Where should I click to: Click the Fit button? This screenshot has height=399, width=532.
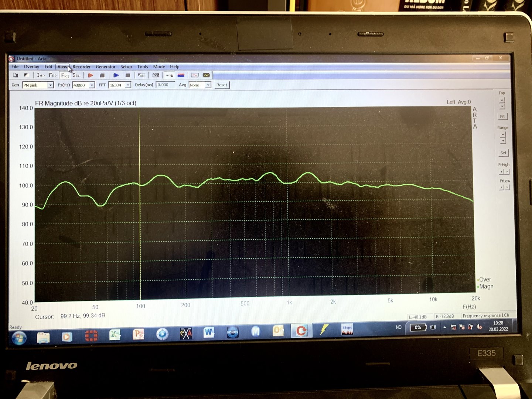coord(502,116)
